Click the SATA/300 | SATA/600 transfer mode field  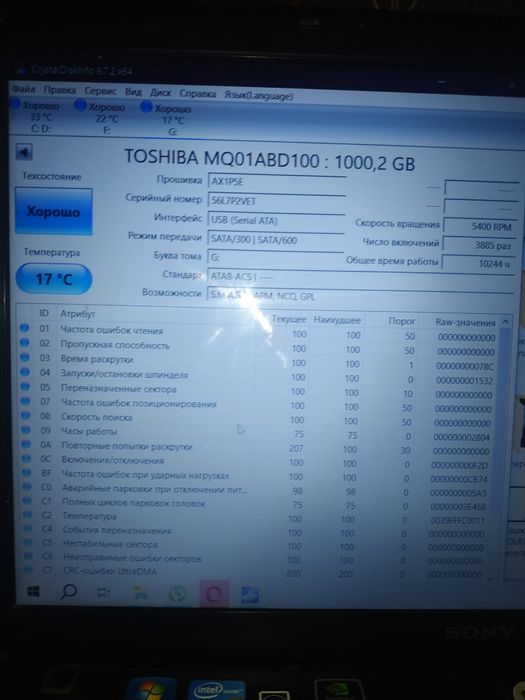(277, 240)
